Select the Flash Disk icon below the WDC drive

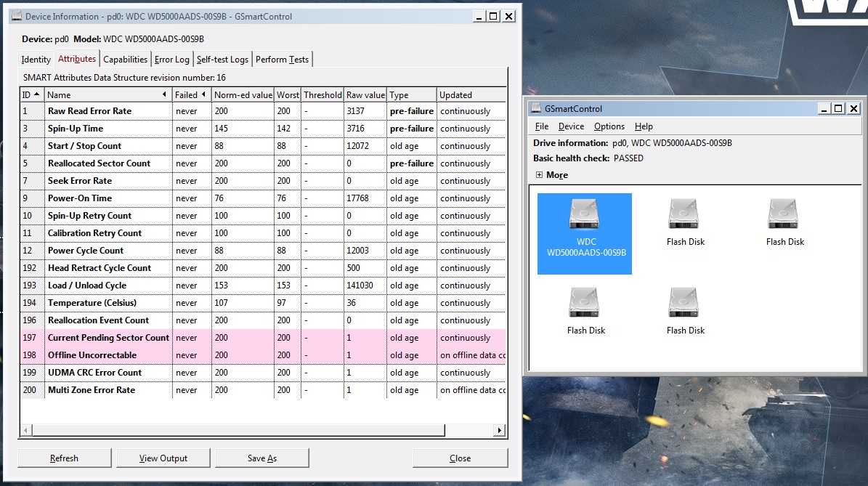click(585, 311)
